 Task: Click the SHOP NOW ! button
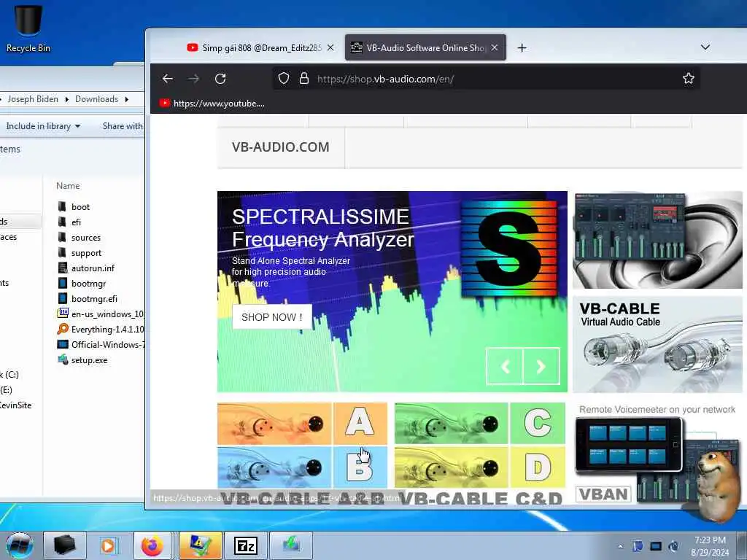pyautogui.click(x=272, y=317)
